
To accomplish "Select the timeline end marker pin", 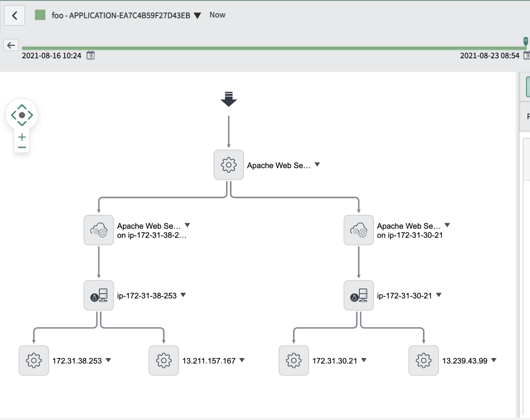I will pos(526,41).
